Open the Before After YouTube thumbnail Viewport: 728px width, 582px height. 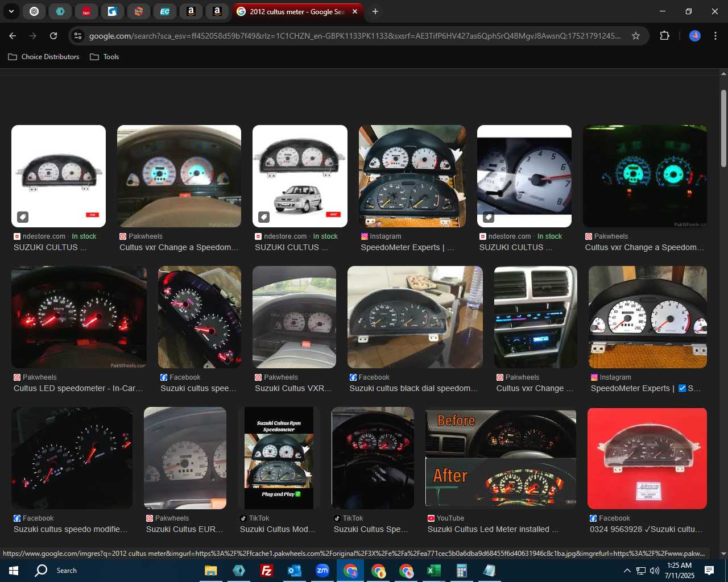point(500,458)
